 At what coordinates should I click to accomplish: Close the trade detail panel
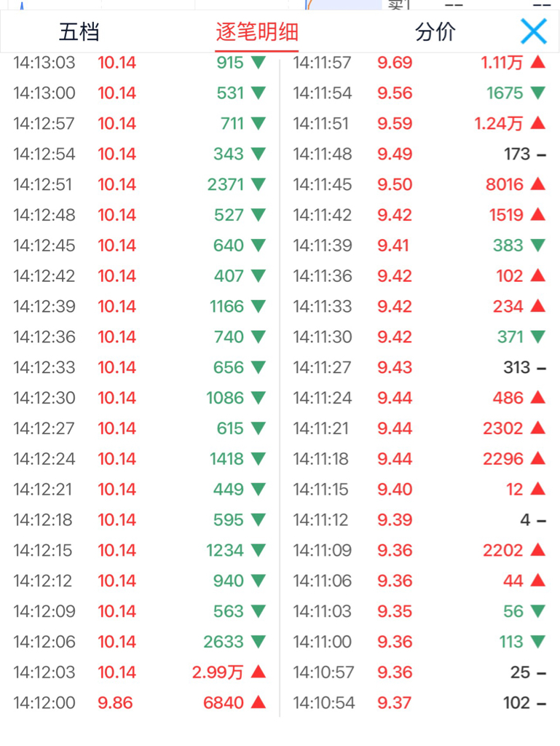pyautogui.click(x=534, y=31)
